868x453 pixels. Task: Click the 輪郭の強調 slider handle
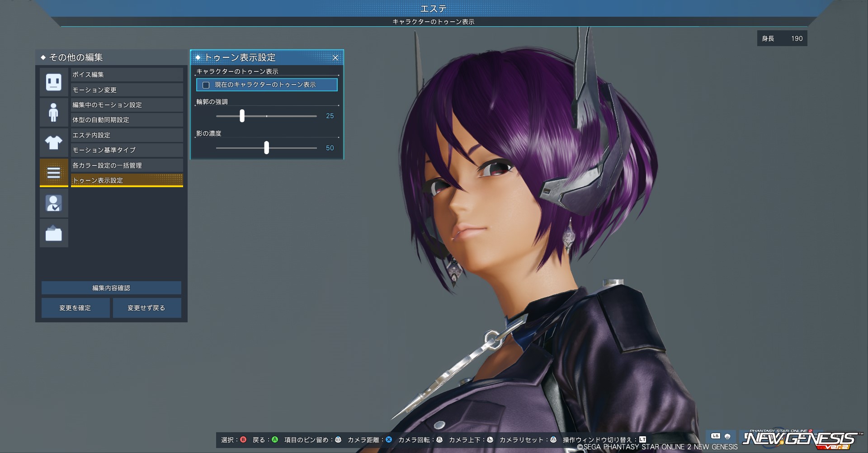(x=242, y=116)
